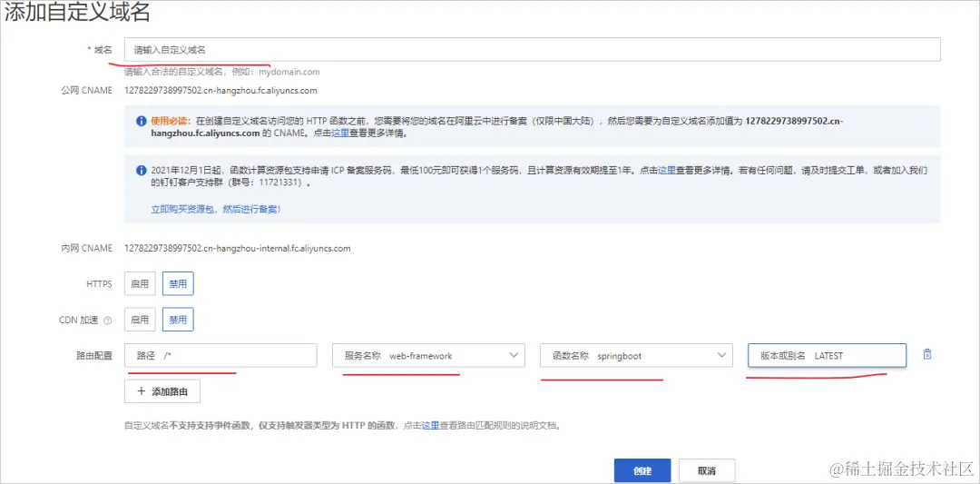The image size is (980, 484).
Task: Click the 域名 custom domain input field
Action: [x=533, y=49]
